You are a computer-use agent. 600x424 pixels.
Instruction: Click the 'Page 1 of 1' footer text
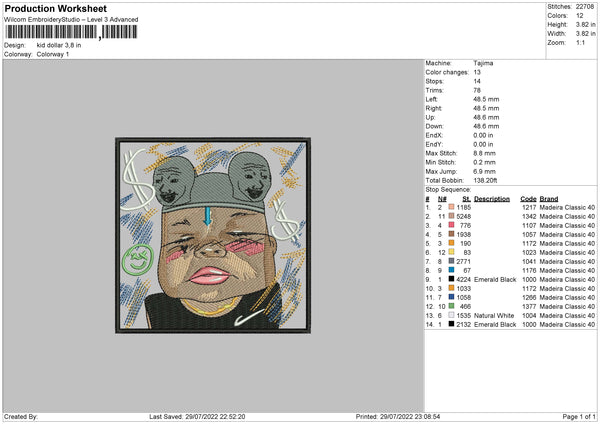579,416
